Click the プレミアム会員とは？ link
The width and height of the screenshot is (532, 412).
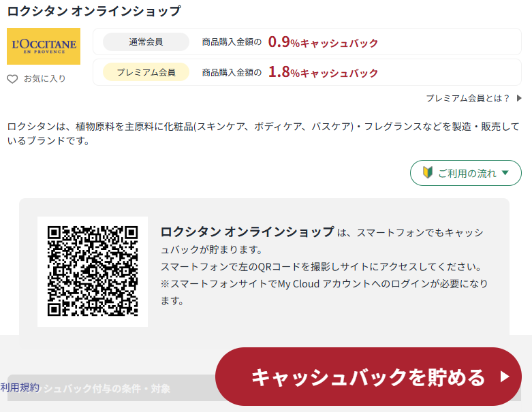[x=467, y=98]
